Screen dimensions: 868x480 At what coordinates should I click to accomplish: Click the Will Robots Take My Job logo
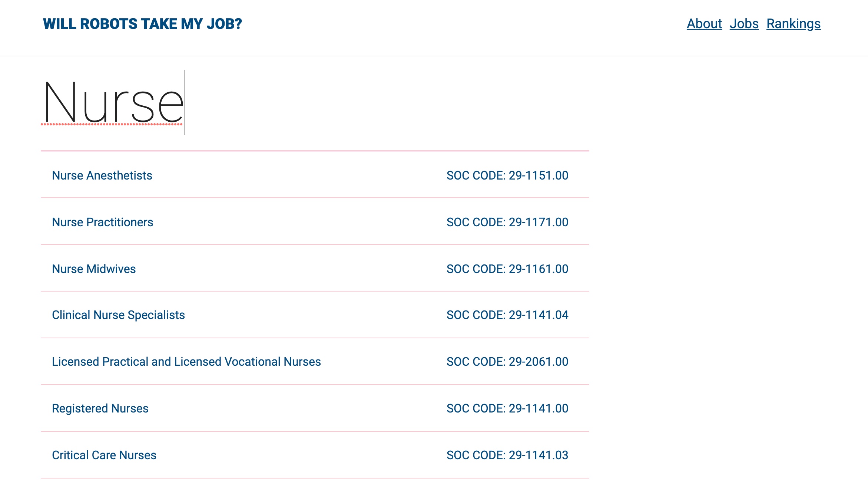142,24
